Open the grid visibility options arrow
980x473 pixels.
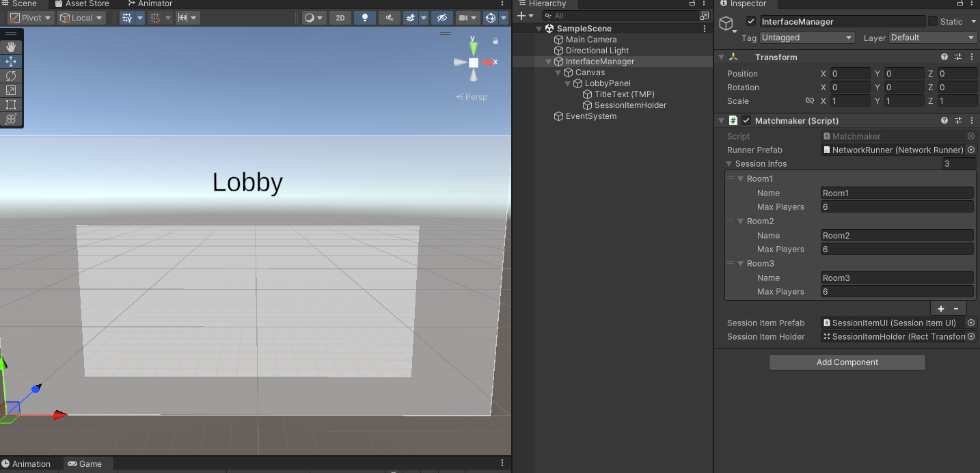point(140,18)
